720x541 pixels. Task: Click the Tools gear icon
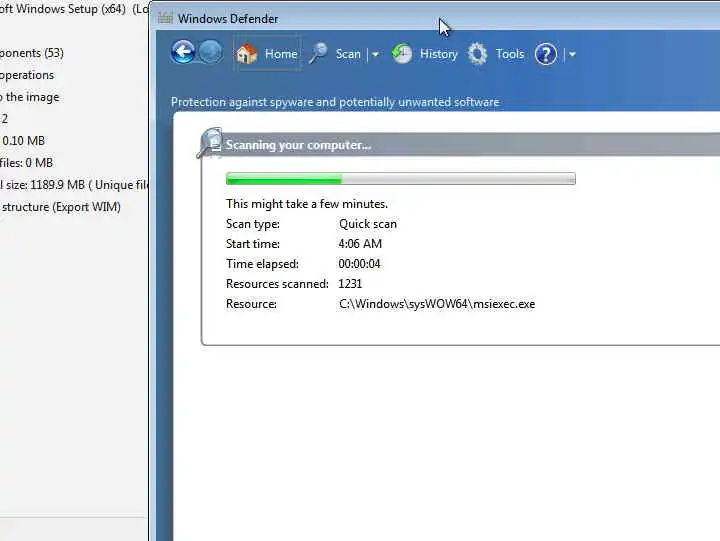478,54
